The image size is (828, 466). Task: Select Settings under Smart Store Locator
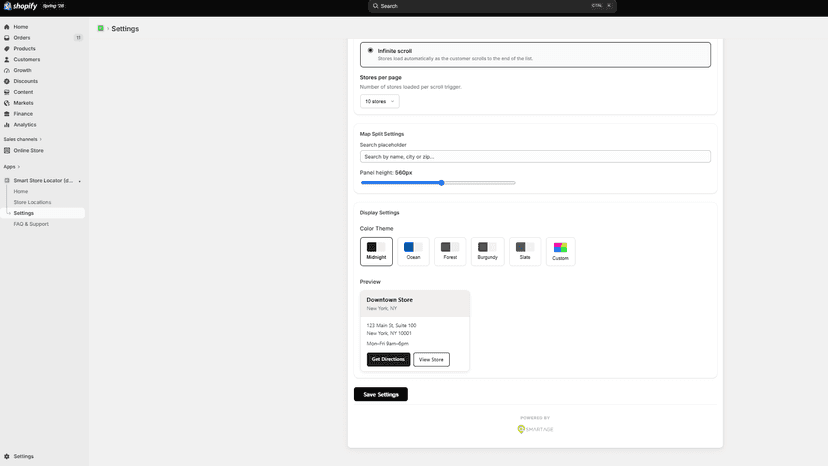click(x=42, y=213)
